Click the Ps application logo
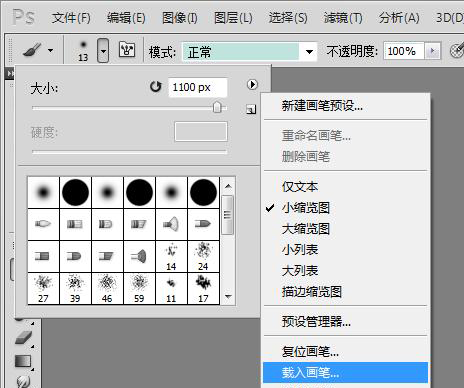464x388 pixels. pyautogui.click(x=23, y=17)
